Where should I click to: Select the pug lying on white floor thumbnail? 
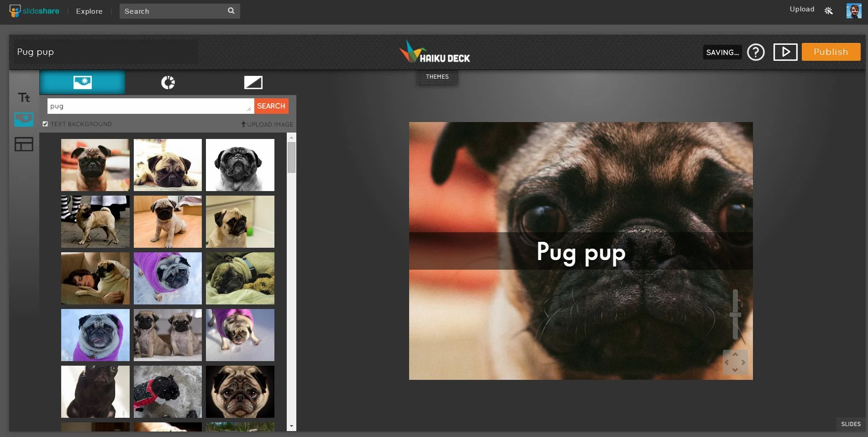click(x=168, y=165)
